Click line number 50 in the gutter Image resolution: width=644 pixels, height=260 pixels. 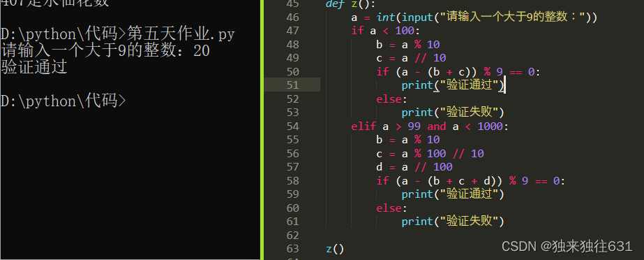pyautogui.click(x=292, y=72)
